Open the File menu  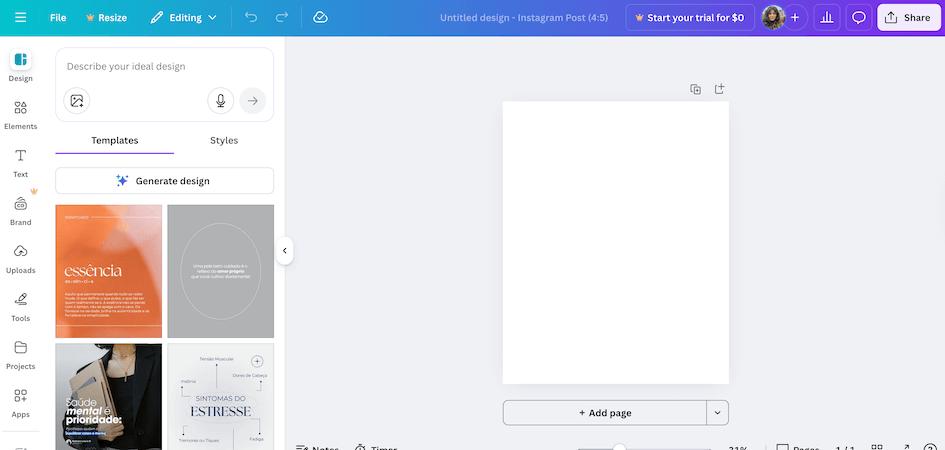pos(58,17)
